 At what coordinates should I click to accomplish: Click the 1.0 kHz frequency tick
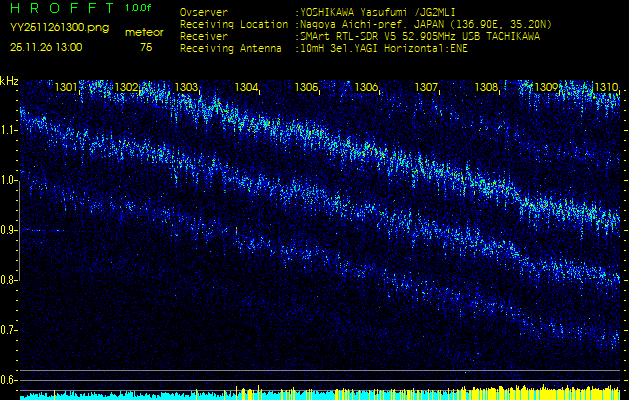tap(9, 181)
